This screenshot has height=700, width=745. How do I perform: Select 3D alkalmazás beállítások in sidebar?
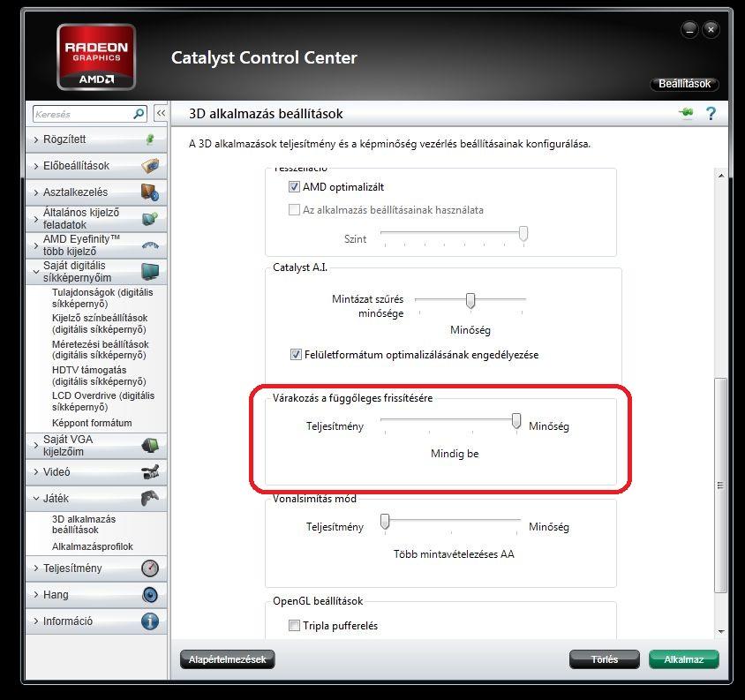pos(84,524)
